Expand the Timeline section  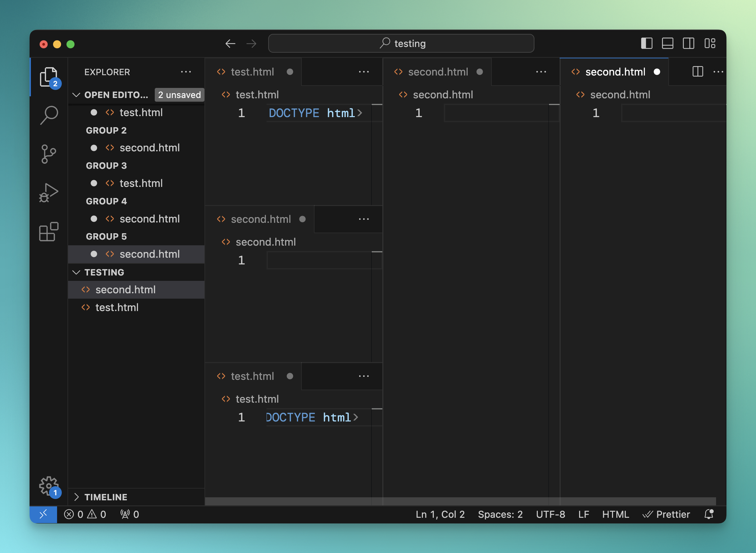point(77,497)
